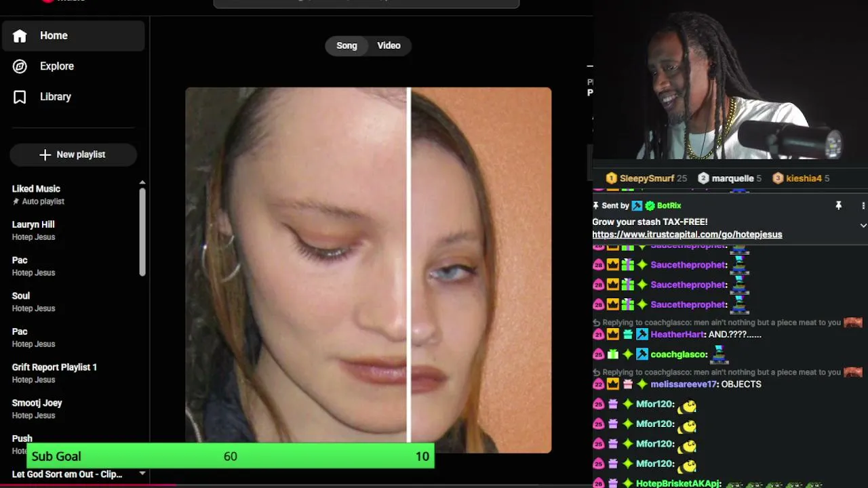Screen dimensions: 868x488
Task: Click the melissareeve17 username in chat
Action: [684, 384]
